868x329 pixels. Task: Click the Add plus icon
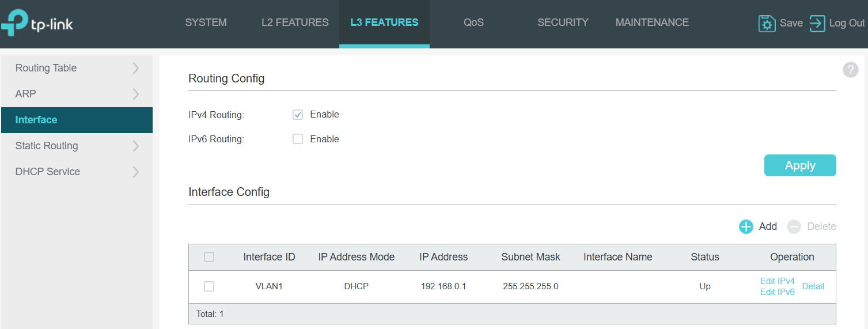(x=746, y=226)
